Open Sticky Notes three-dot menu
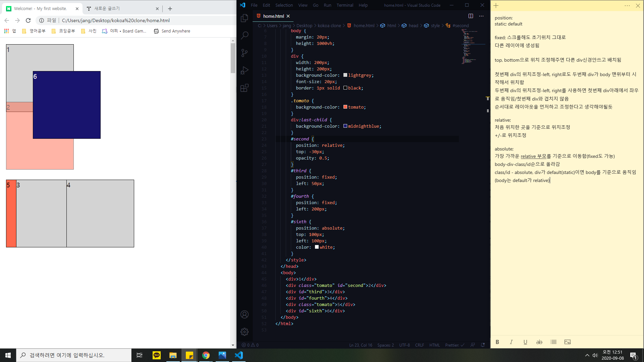 627,6
